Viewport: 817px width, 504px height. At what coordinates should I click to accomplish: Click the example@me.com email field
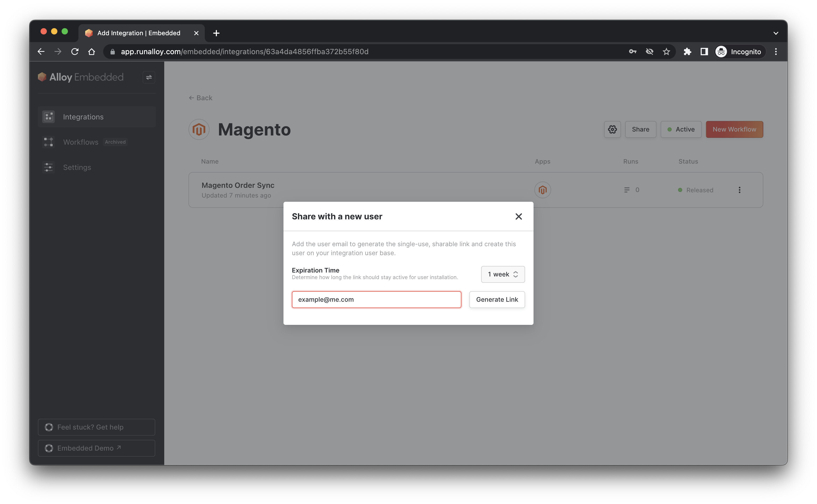pos(376,299)
